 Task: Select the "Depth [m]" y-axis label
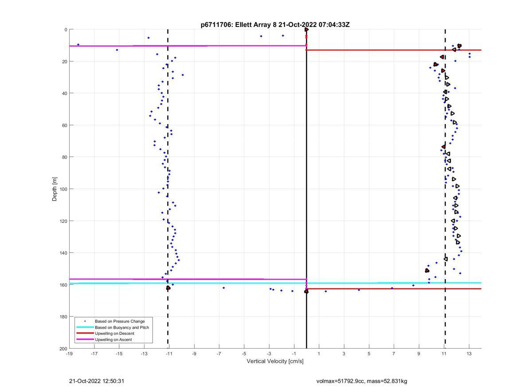tap(55, 189)
